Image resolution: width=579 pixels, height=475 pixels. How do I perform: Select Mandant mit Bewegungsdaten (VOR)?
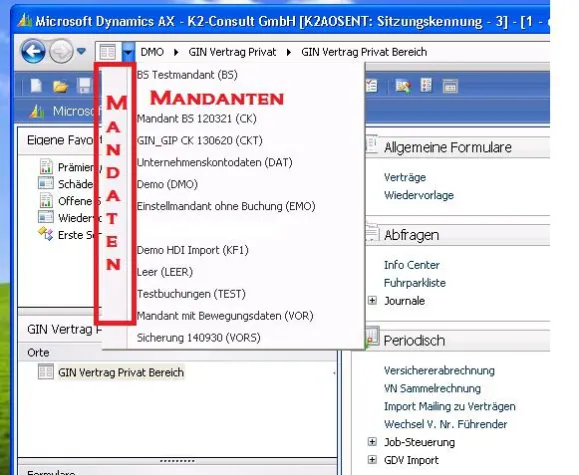[225, 316]
